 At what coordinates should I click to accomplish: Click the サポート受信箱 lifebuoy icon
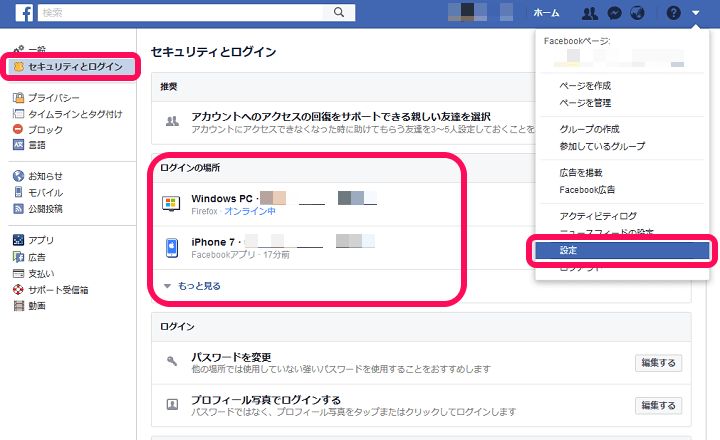tap(18, 289)
